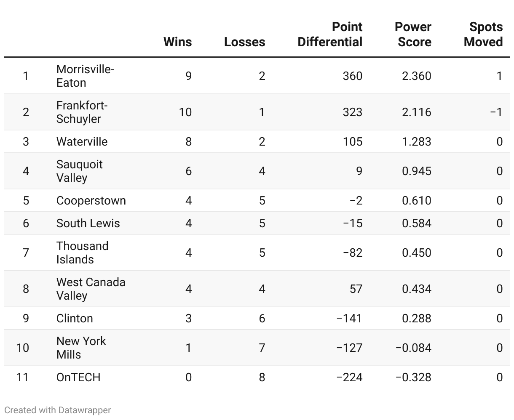Click the Thousand Islands team name
The height and width of the screenshot is (420, 514).
[83, 253]
